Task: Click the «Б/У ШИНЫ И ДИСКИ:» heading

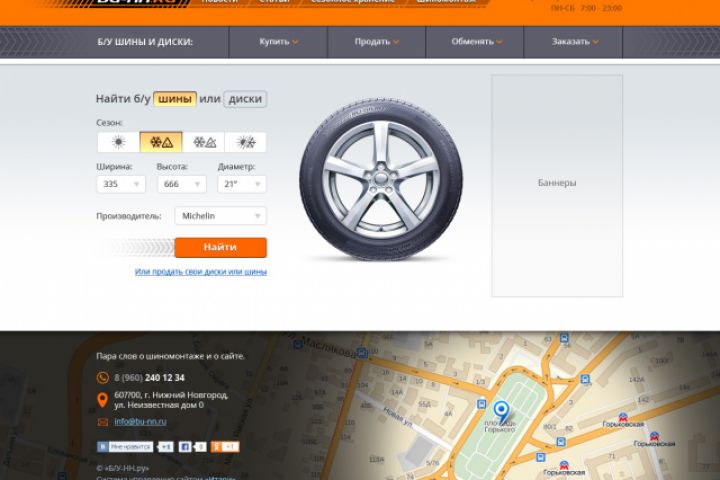Action: (145, 42)
